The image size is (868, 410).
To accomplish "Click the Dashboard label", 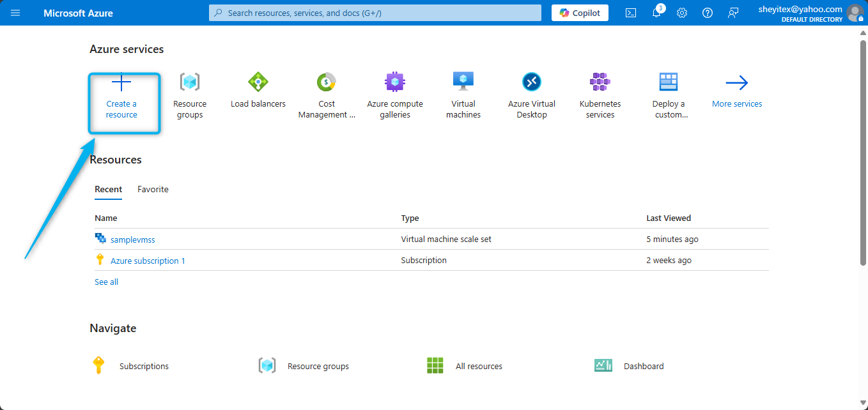I will tap(644, 366).
